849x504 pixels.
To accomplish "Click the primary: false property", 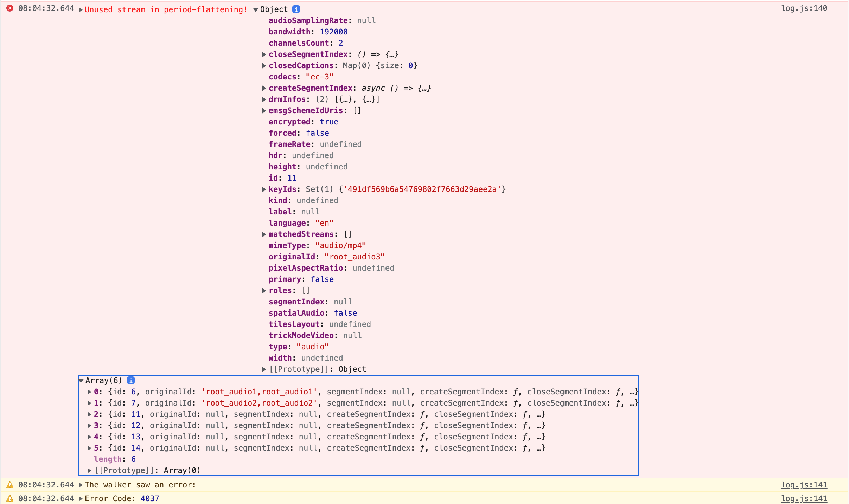I will point(301,279).
